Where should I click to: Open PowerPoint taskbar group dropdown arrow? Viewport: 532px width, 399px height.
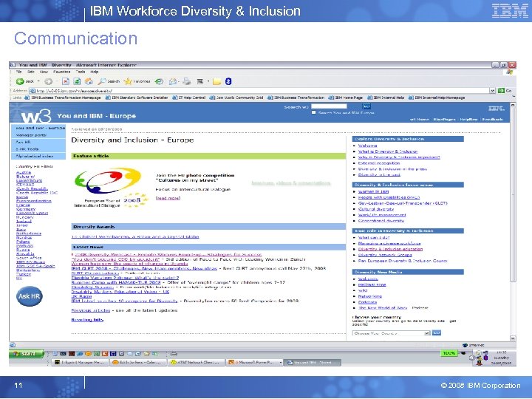pos(281,362)
